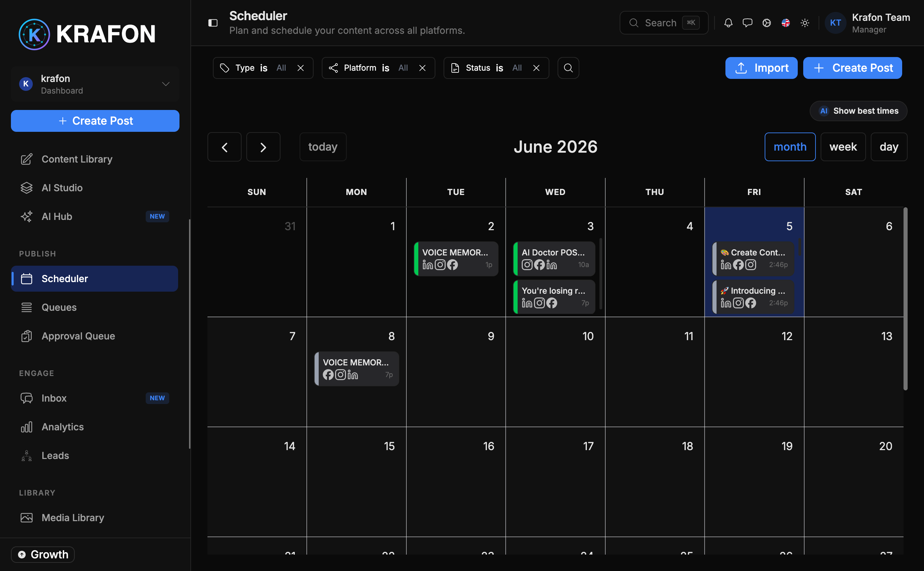Click Import button
The image size is (924, 571).
pos(761,68)
